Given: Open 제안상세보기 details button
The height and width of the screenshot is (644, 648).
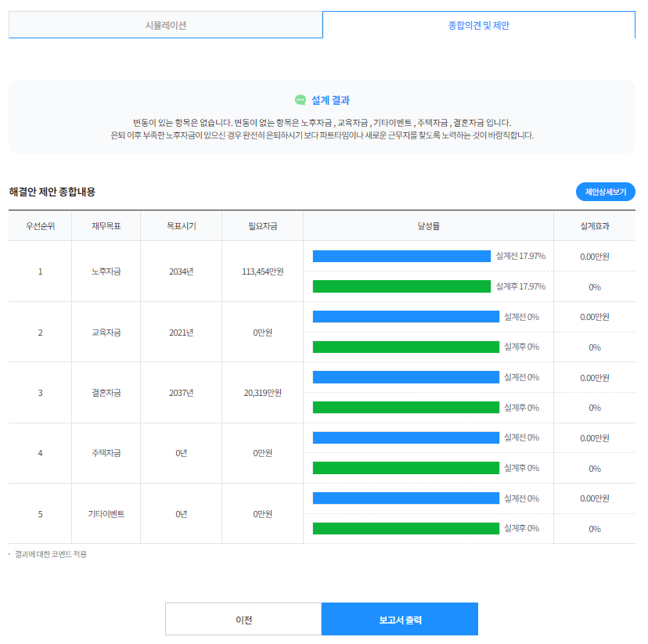Looking at the screenshot, I should click(x=606, y=192).
